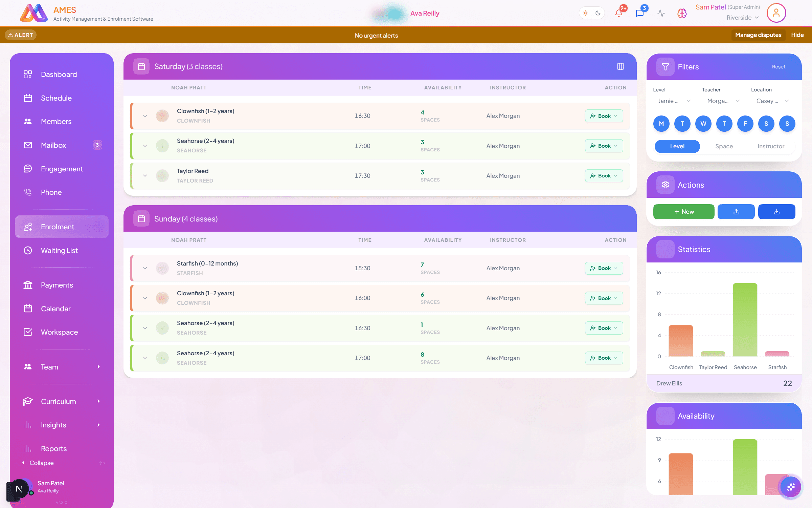Viewport: 812px width, 508px height.
Task: Open Mailbox from sidebar
Action: coord(62,145)
